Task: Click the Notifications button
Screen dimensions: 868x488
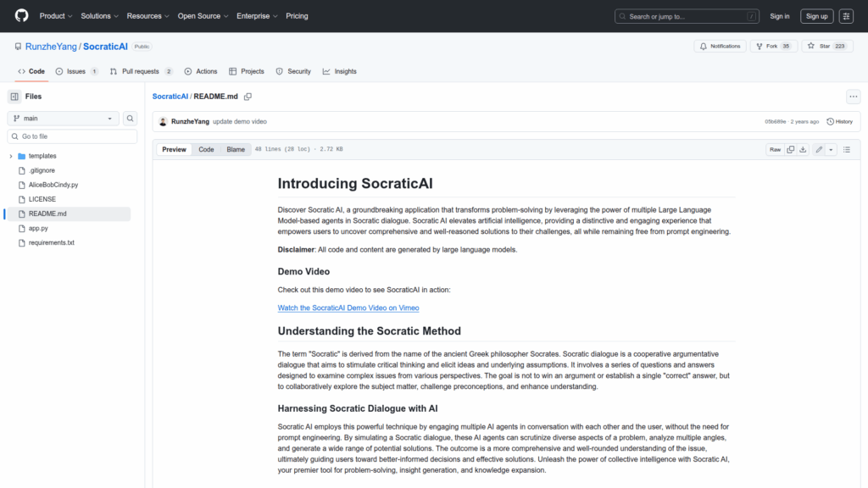Action: [721, 47]
